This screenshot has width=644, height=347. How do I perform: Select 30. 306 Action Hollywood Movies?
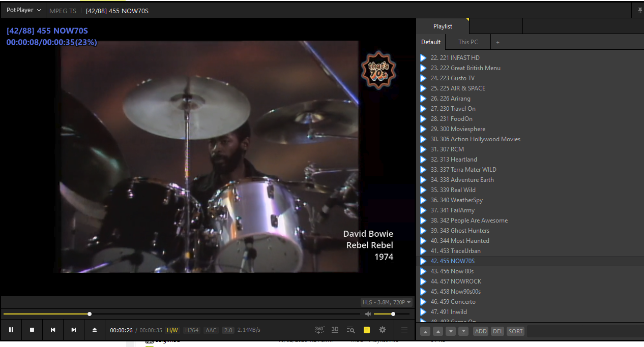(x=531, y=139)
